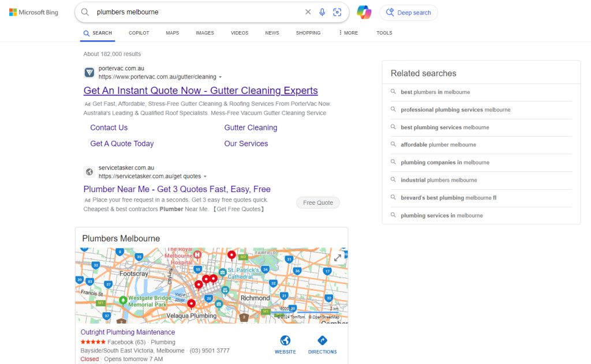Switch to the News tab

(x=272, y=33)
